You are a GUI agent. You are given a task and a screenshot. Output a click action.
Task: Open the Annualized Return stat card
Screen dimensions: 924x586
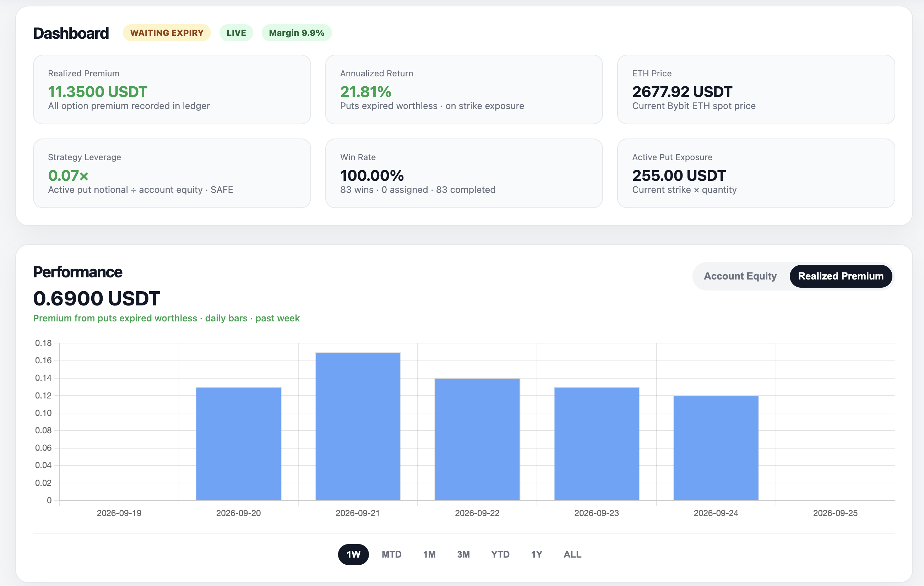pos(463,89)
